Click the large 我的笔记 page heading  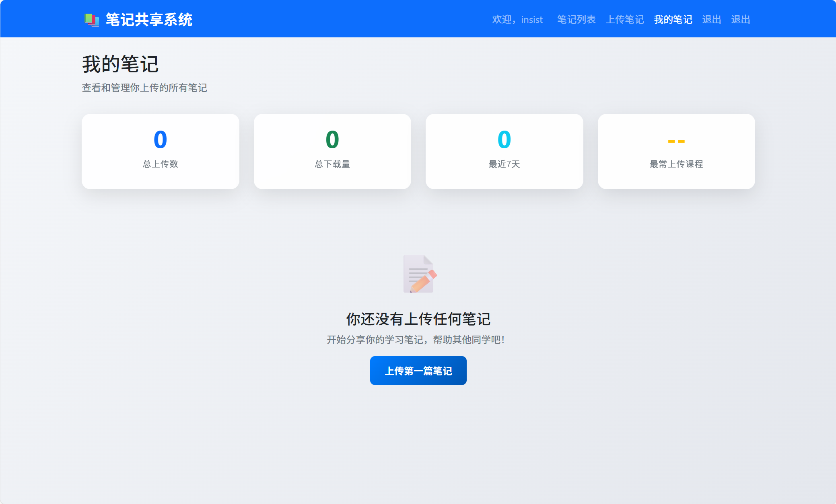(120, 64)
